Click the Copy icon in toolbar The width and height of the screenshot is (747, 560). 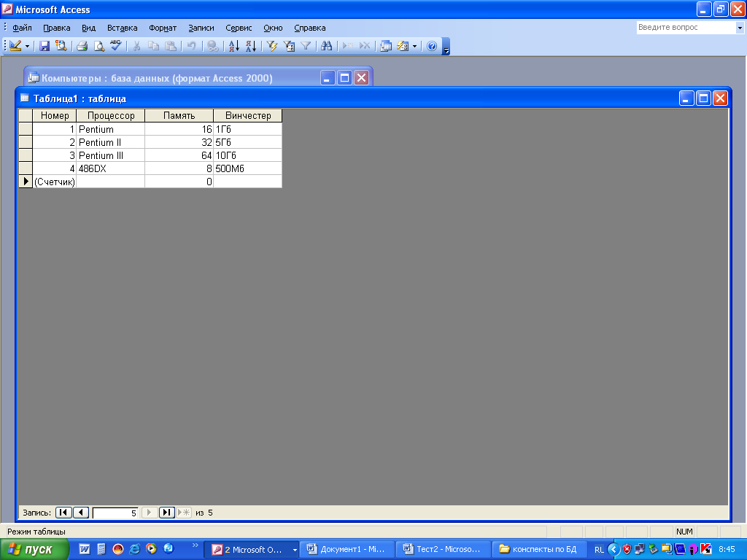[153, 46]
